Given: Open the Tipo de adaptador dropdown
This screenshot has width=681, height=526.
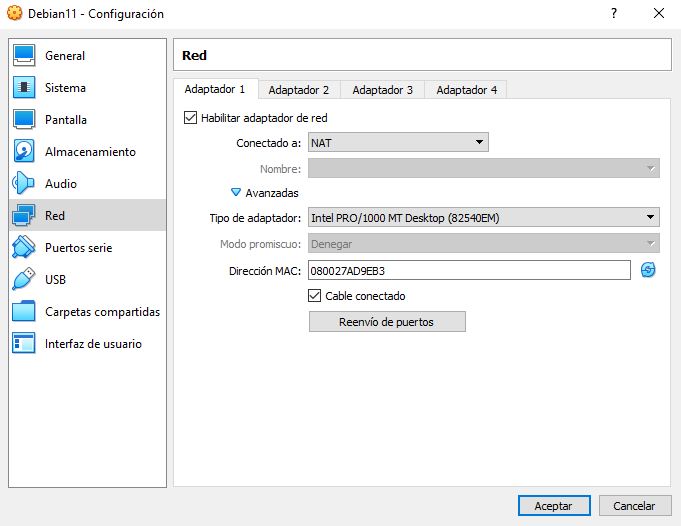Looking at the screenshot, I should [484, 217].
